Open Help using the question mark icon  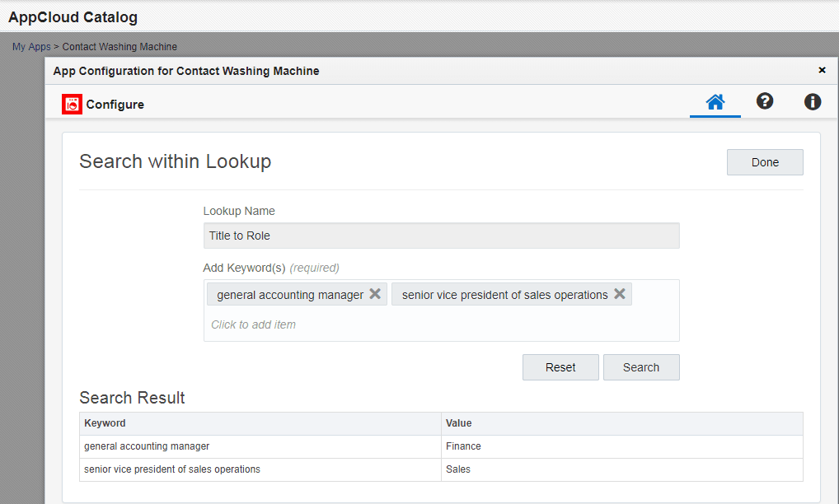coord(765,101)
